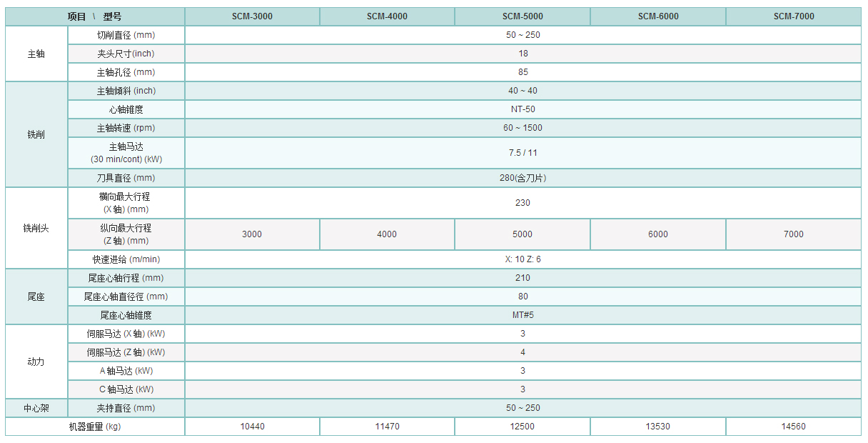Viewport: 868px width, 443px height.
Task: Select the SCM-6000 column header
Action: [x=658, y=16]
